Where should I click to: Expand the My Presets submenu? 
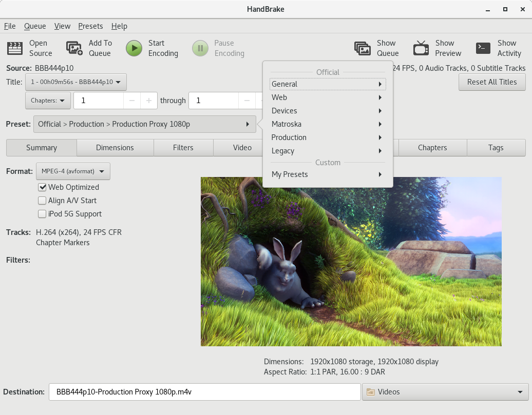click(x=328, y=174)
